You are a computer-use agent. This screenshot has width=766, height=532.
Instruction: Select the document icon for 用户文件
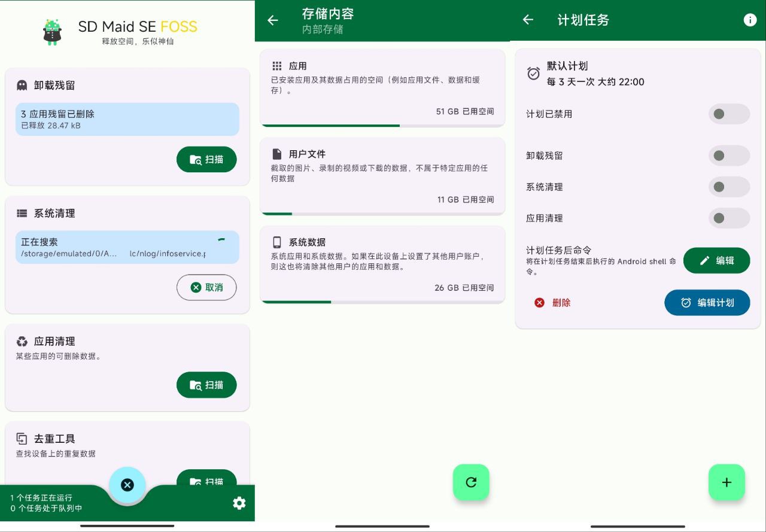(x=277, y=153)
